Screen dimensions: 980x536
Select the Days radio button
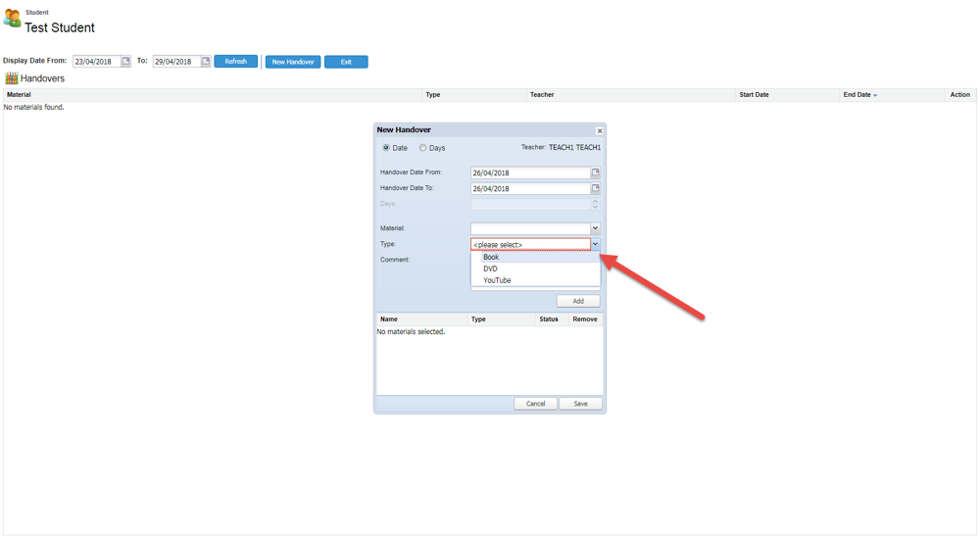[x=423, y=148]
